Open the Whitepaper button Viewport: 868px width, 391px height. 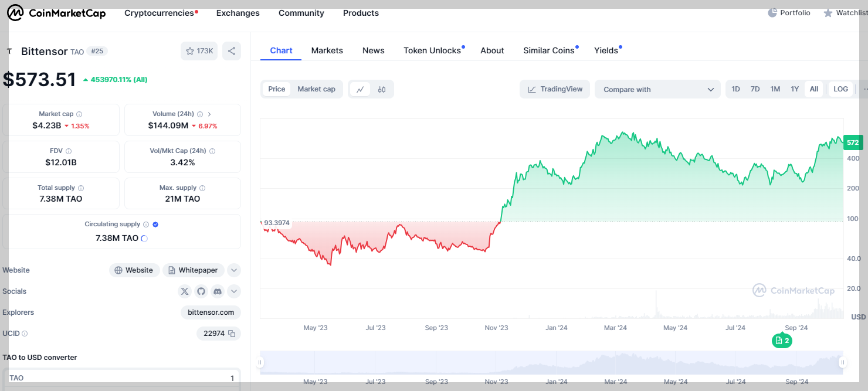(193, 270)
